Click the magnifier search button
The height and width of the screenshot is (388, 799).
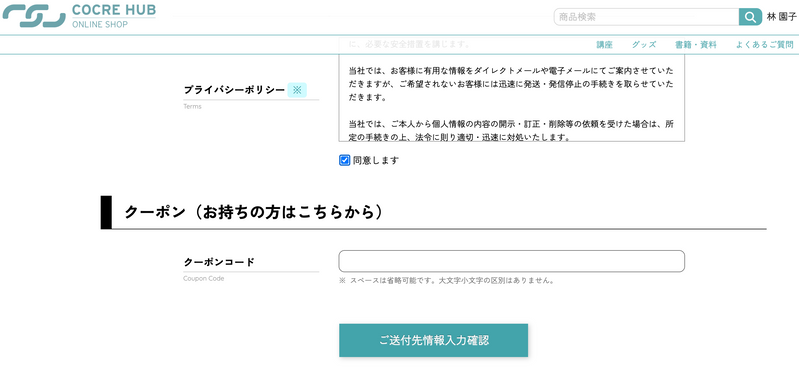pyautogui.click(x=750, y=17)
